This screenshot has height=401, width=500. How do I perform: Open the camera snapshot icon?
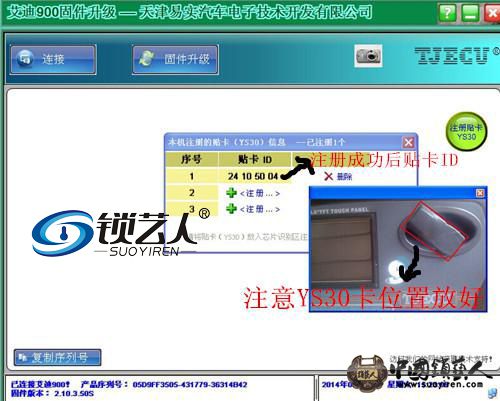(x=368, y=56)
